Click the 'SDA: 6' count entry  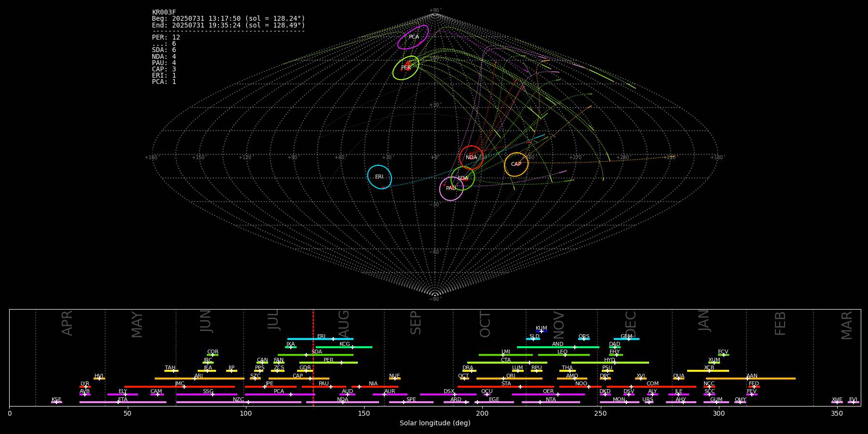[164, 50]
